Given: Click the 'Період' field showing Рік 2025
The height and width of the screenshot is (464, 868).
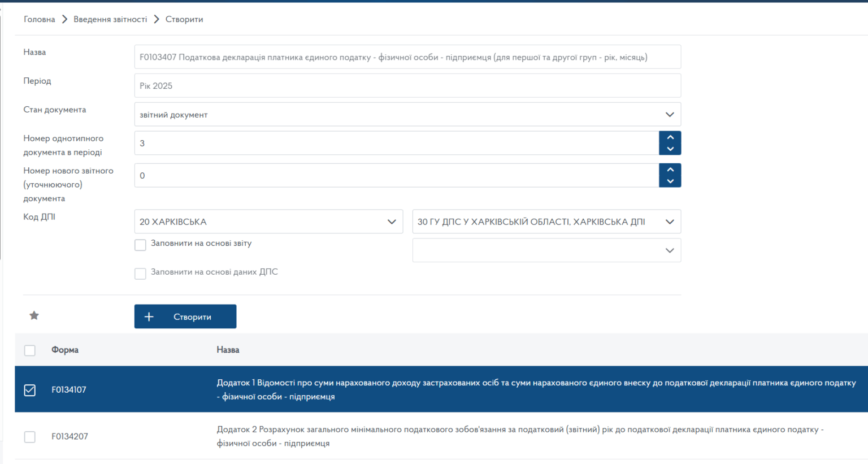Looking at the screenshot, I should pyautogui.click(x=407, y=86).
